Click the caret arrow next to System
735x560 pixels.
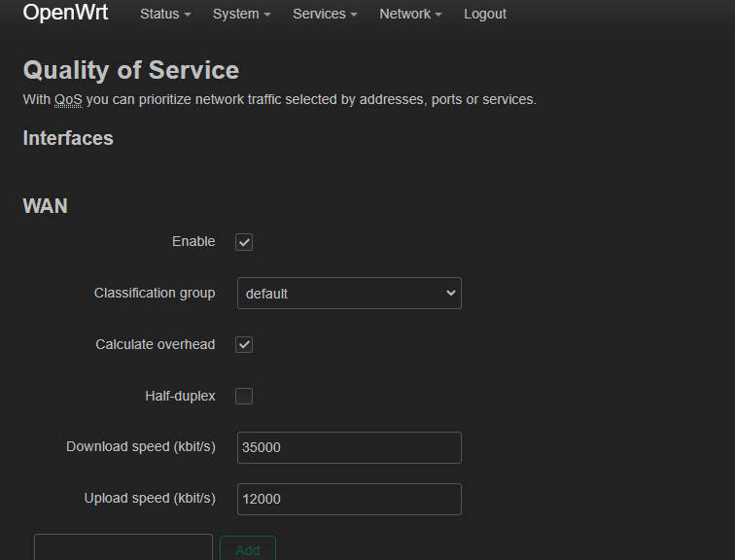(267, 15)
